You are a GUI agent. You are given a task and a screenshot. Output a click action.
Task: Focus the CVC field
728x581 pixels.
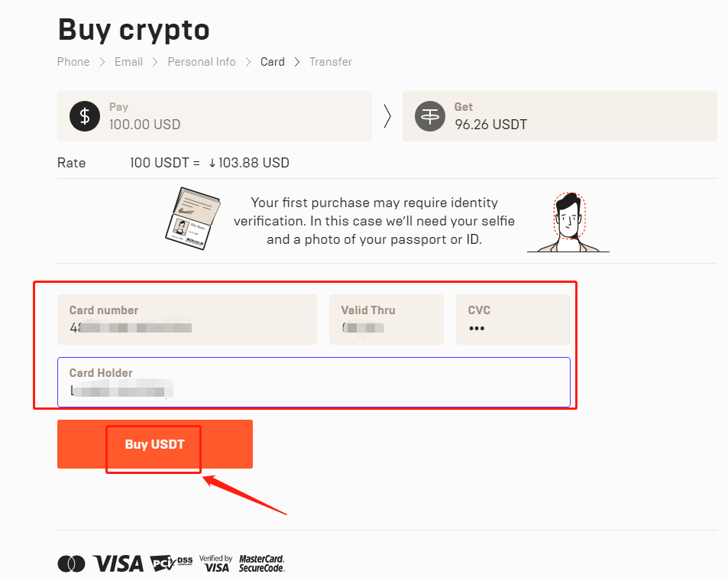(x=513, y=320)
